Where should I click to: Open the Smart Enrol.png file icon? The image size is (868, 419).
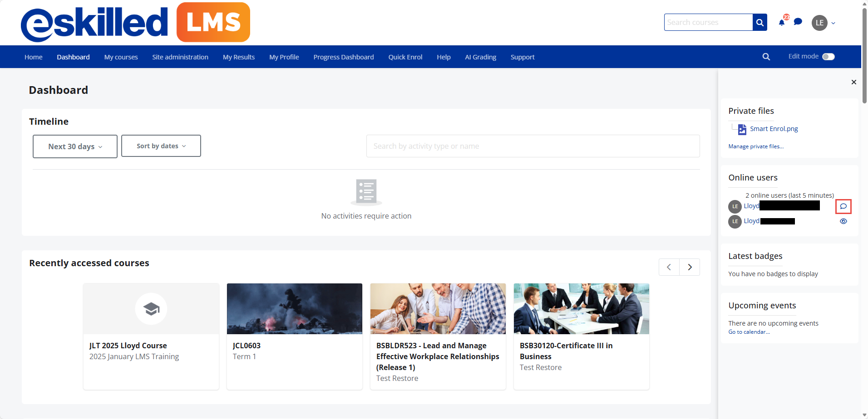742,129
